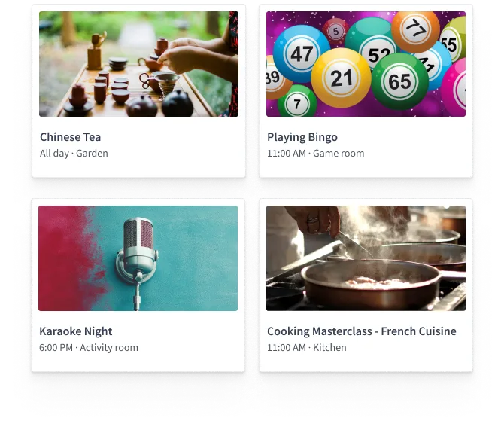Select the '6:00 PM · Activity room' details
Screen dimensions: 504x430
(x=89, y=348)
